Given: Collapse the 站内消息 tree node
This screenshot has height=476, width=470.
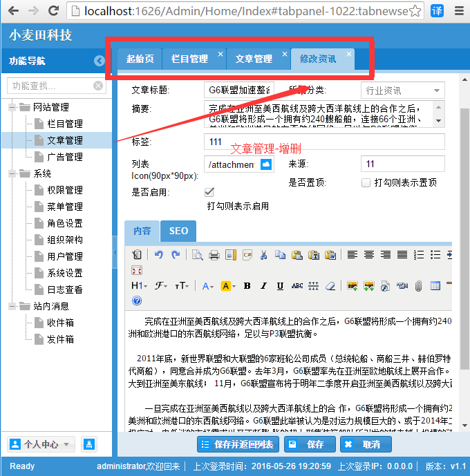Looking at the screenshot, I should click(12, 306).
